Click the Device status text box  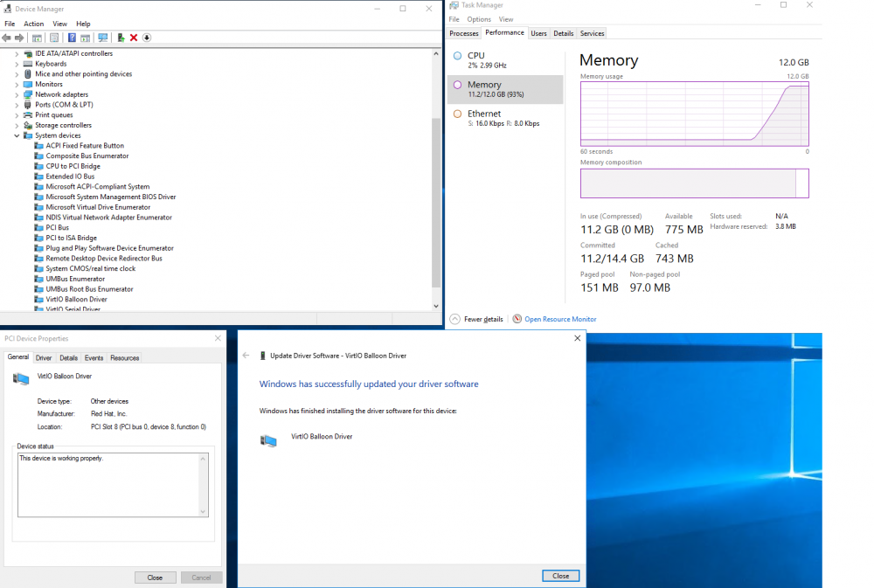(113, 485)
